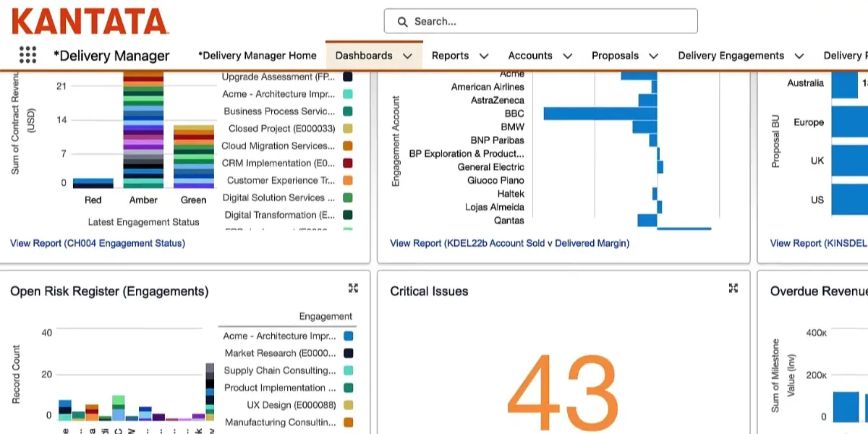The image size is (868, 434).
Task: Click the Giuoco Piano account label
Action: pos(496,181)
